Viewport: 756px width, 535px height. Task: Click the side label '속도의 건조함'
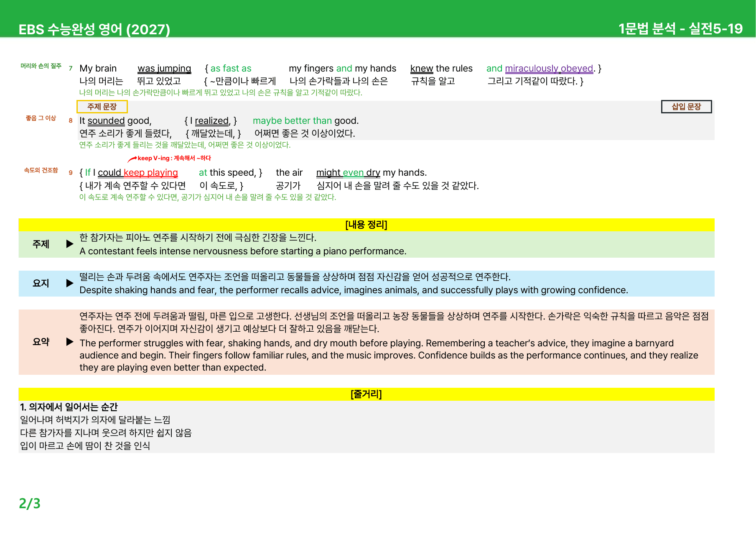(41, 170)
